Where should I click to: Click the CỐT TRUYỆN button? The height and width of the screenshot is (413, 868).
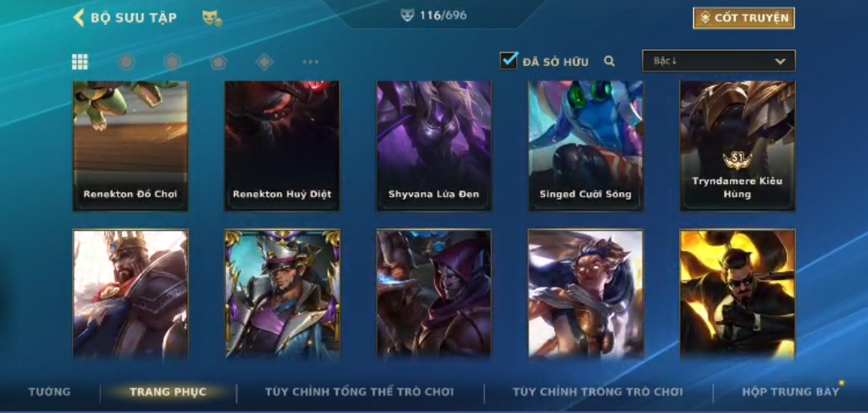click(744, 18)
